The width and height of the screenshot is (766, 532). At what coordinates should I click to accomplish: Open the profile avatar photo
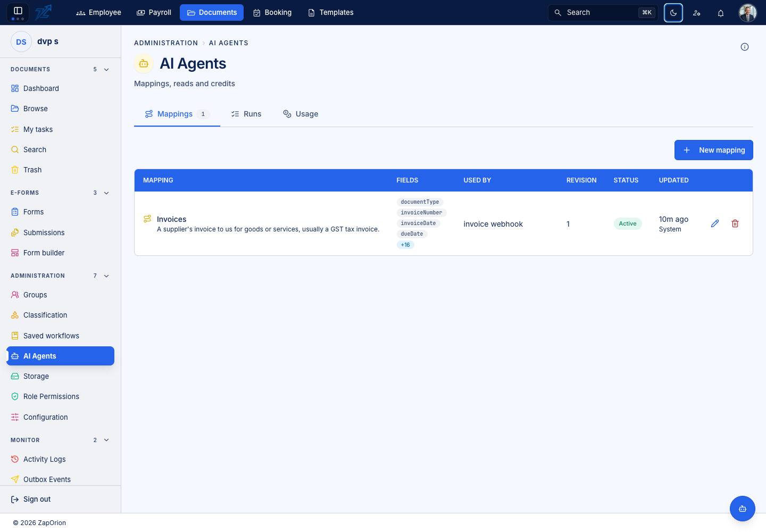click(748, 13)
